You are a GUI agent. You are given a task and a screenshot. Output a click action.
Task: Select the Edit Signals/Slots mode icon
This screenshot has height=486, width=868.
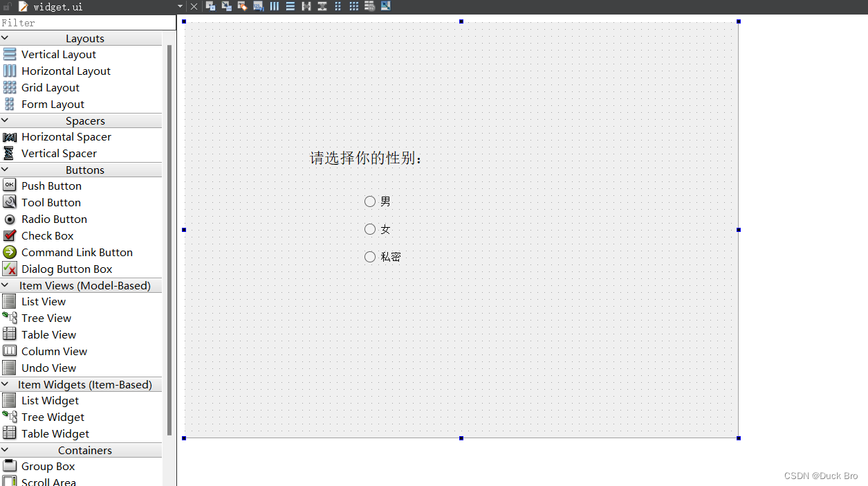226,7
